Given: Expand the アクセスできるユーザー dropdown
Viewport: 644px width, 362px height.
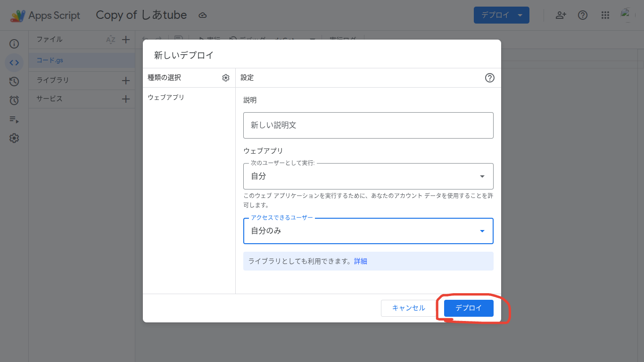Looking at the screenshot, I should 368,231.
